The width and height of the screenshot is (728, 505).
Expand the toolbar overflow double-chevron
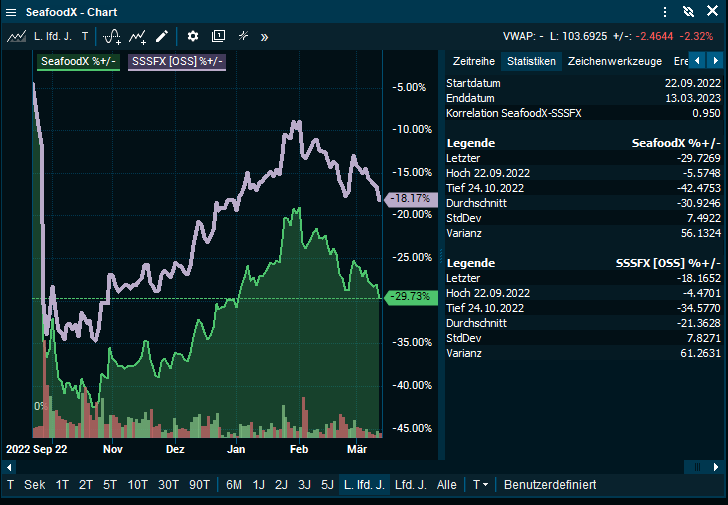click(x=264, y=36)
